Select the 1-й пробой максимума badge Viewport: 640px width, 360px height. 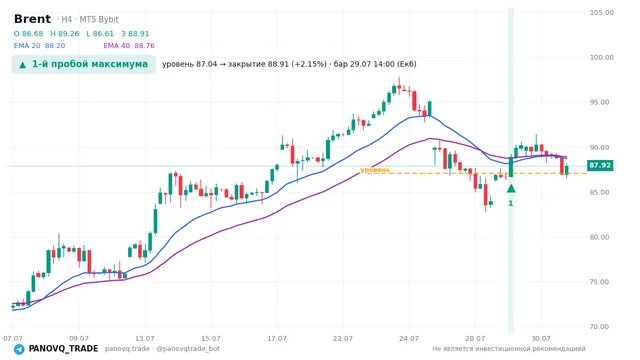84,64
